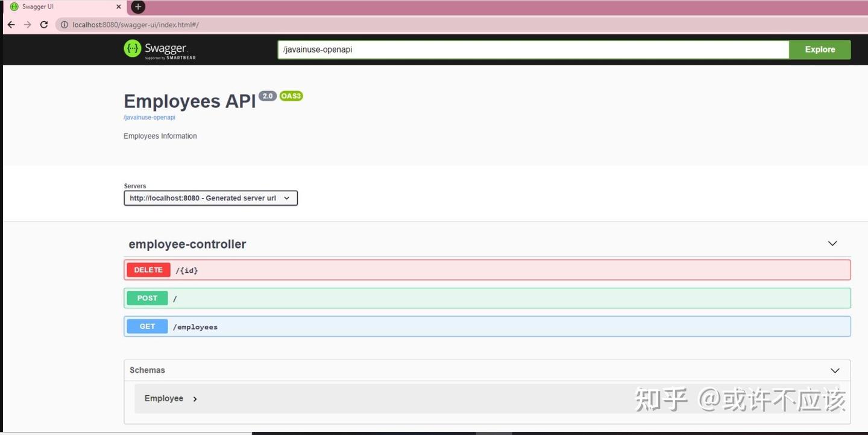Click the site information icon in address bar
Image resolution: width=868 pixels, height=435 pixels.
64,25
